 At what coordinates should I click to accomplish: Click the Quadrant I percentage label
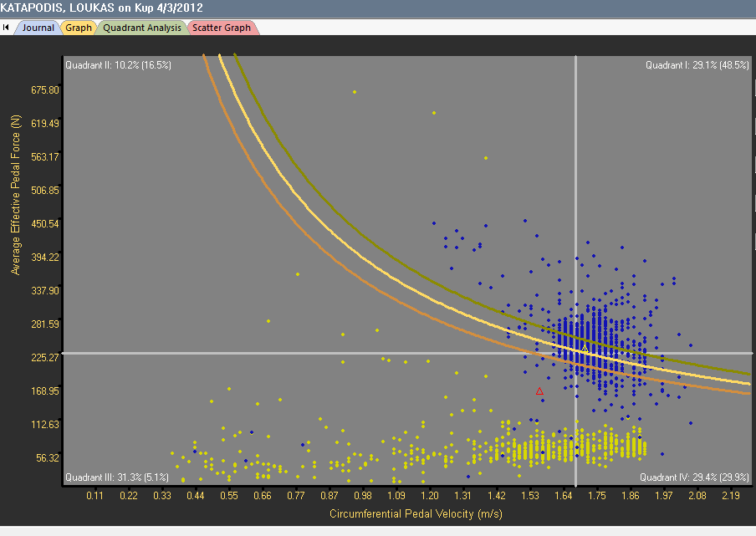click(691, 64)
